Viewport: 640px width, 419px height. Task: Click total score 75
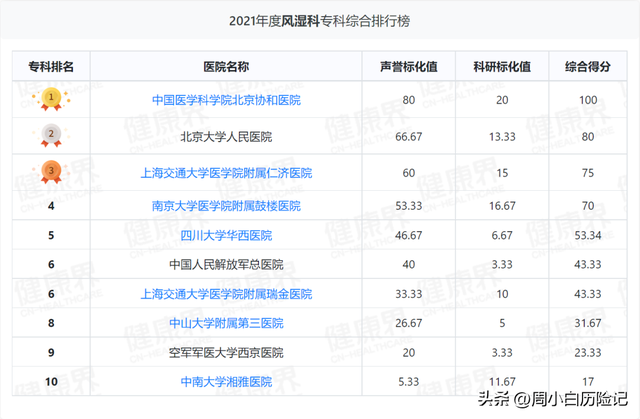tap(588, 173)
